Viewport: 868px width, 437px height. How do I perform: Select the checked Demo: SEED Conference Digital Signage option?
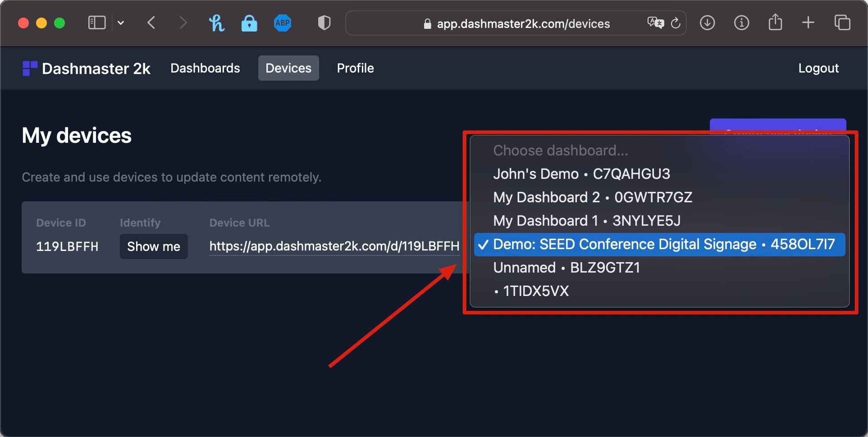(660, 244)
